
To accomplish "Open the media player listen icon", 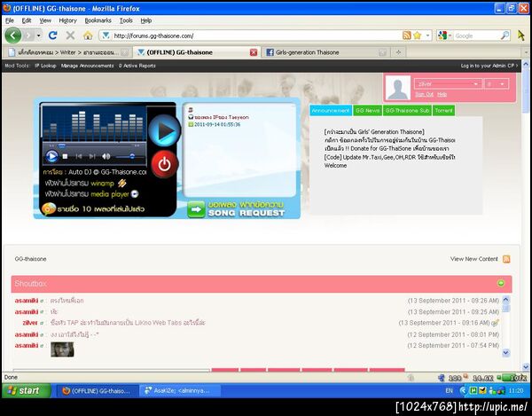I will point(135,194).
